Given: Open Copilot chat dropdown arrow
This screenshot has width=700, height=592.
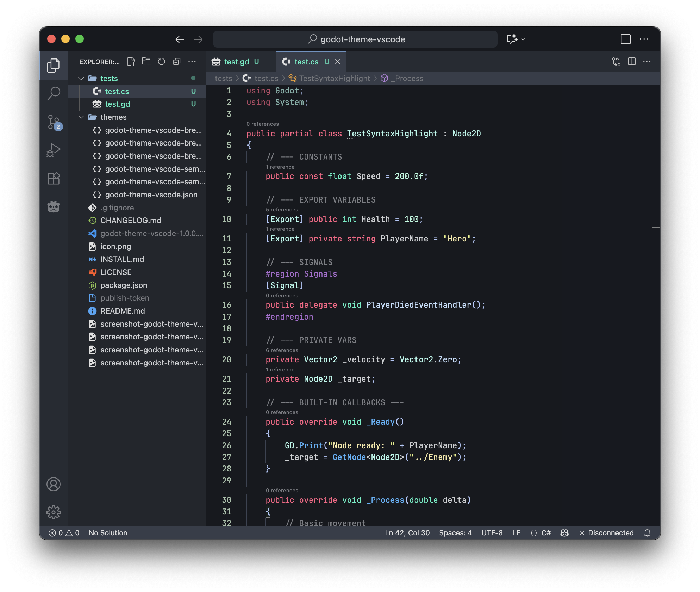Looking at the screenshot, I should [x=523, y=39].
